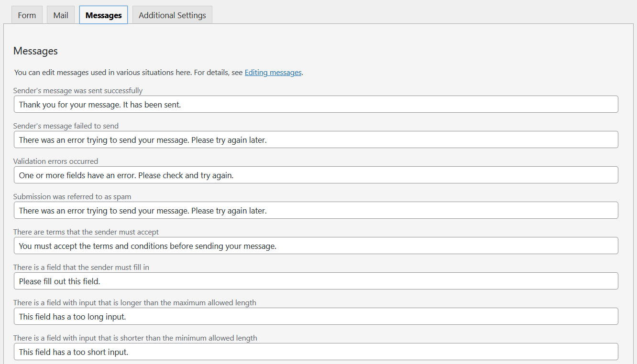The image size is (637, 364).
Task: Focus the 'One or more fields have an error' field
Action: (x=316, y=175)
